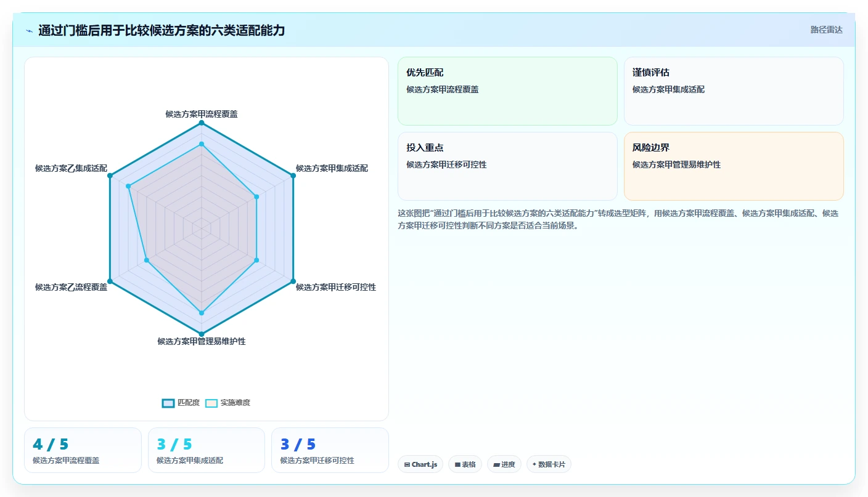Viewport: 868px width, 497px height.
Task: Toggle the 匹配度 legend item
Action: pyautogui.click(x=181, y=403)
